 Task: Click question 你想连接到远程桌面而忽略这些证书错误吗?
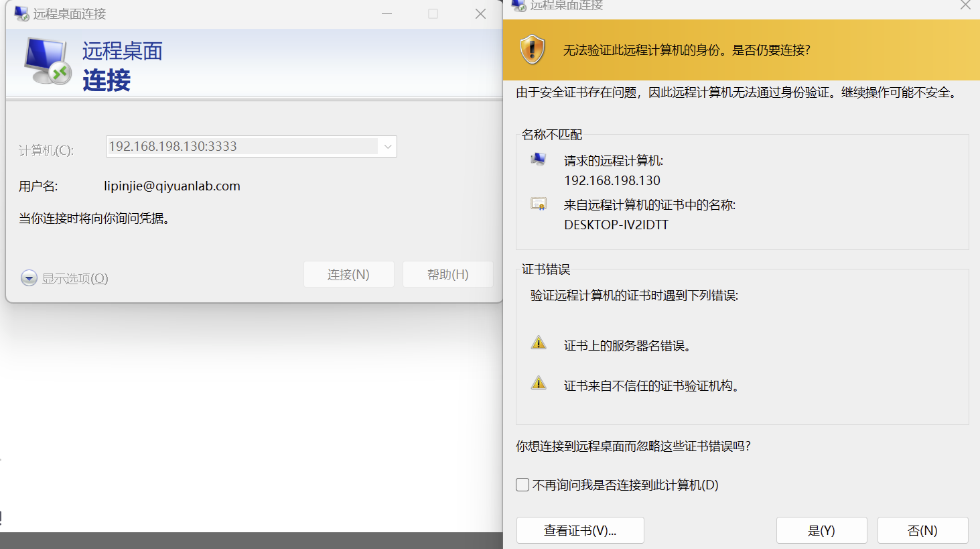tap(633, 446)
